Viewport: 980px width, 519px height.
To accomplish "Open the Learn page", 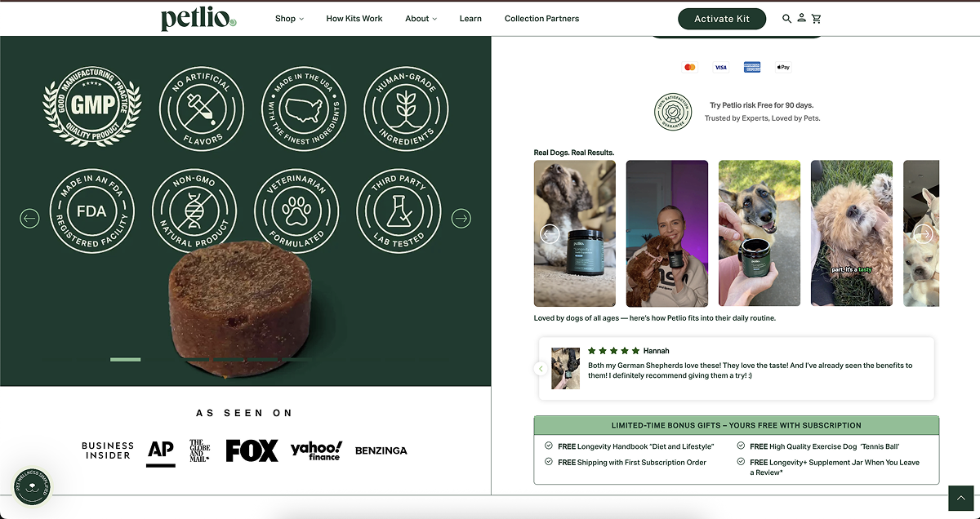I will tap(470, 19).
